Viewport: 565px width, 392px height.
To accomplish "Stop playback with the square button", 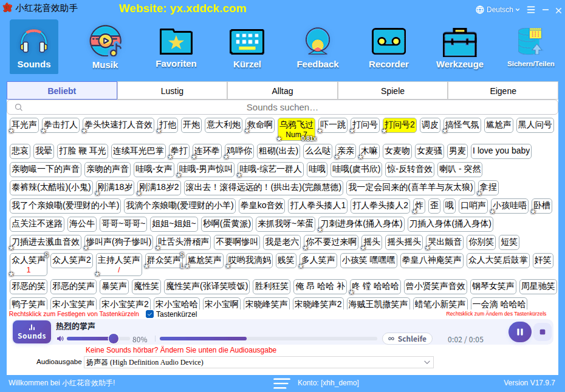I will pos(543,332).
